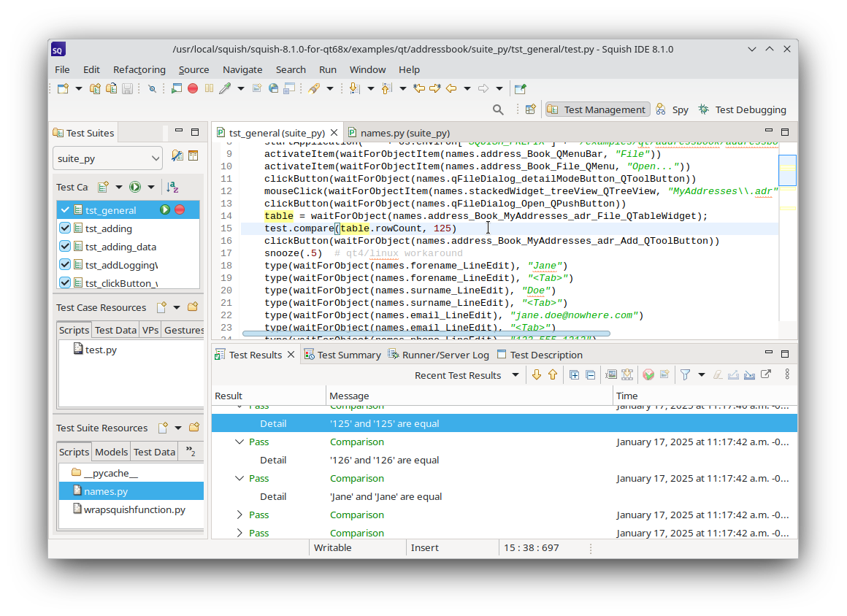The height and width of the screenshot is (616, 847).
Task: Select wrapsquishfunction.py in Test Suite Resources
Action: [134, 509]
